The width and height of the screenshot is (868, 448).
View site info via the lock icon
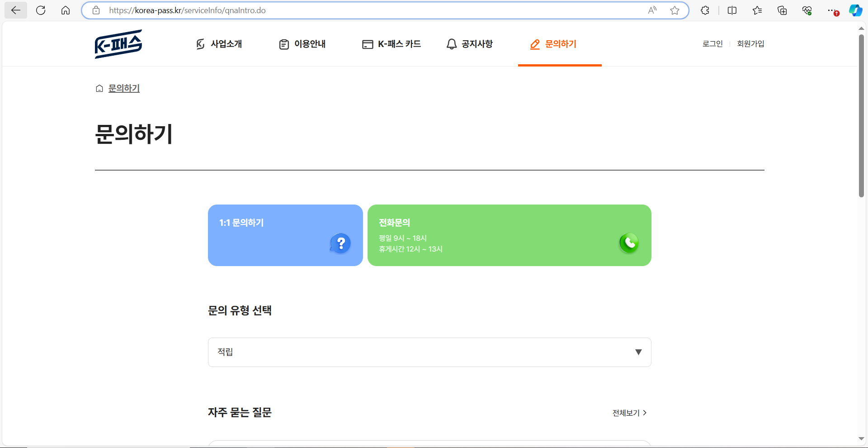(x=96, y=10)
